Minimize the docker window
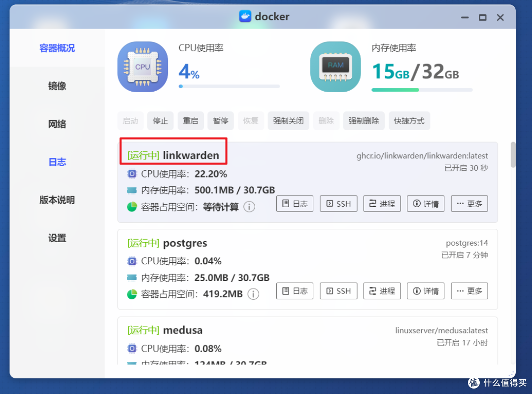The height and width of the screenshot is (394, 532). click(465, 17)
